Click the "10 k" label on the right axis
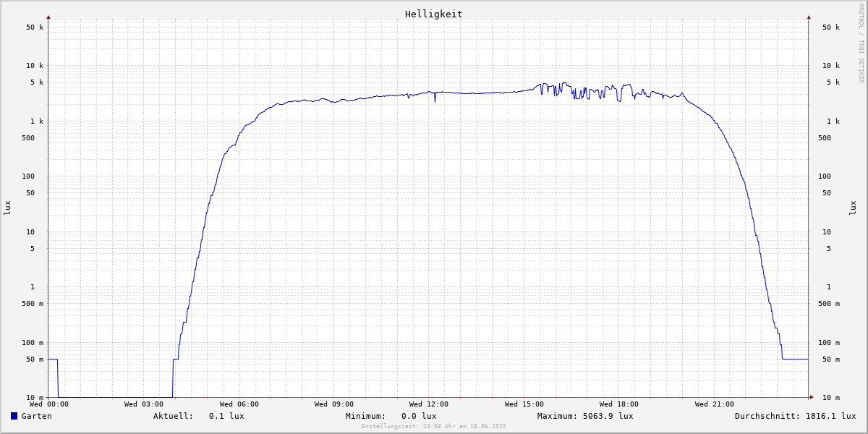868x434 pixels. tap(831, 65)
